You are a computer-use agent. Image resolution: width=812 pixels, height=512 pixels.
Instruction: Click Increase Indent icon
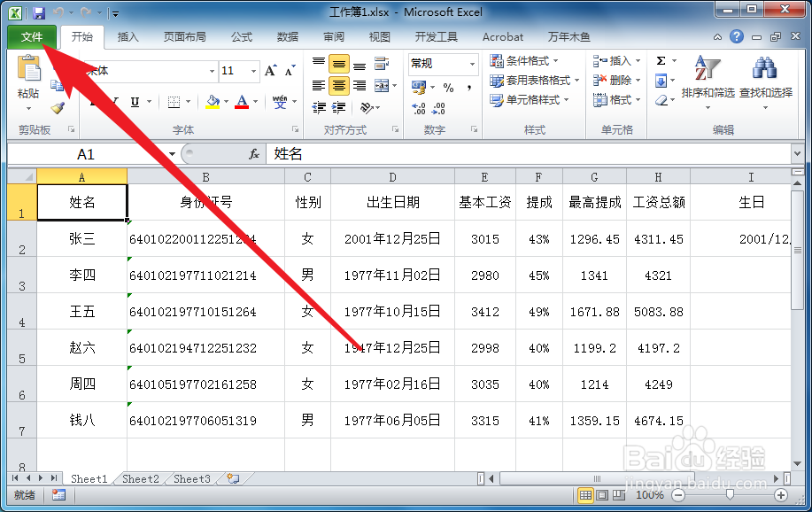click(338, 107)
